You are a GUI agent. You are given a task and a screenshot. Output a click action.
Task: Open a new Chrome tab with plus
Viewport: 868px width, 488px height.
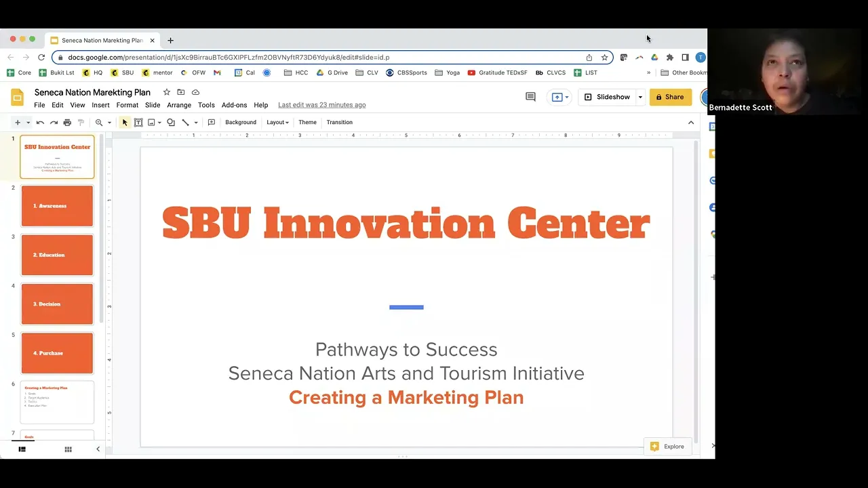pyautogui.click(x=170, y=41)
